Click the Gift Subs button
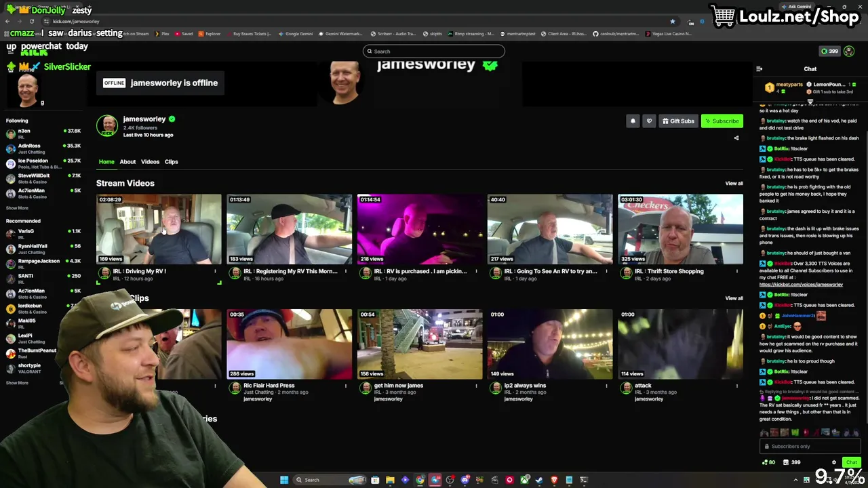 678,121
